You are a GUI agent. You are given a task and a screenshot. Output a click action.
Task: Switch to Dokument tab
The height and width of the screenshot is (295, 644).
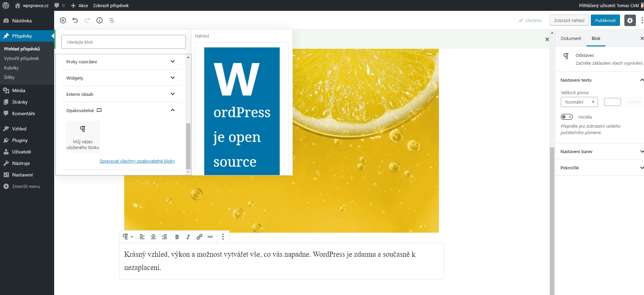click(571, 38)
